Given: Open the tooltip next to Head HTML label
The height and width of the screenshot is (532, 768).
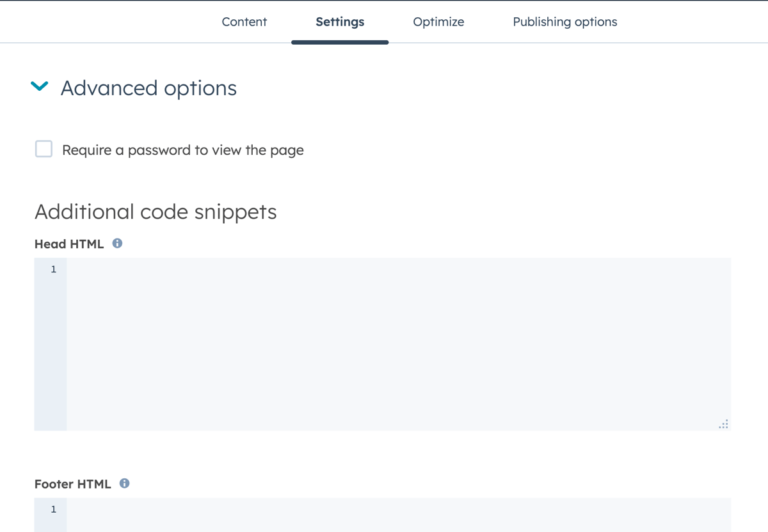Looking at the screenshot, I should [x=117, y=243].
